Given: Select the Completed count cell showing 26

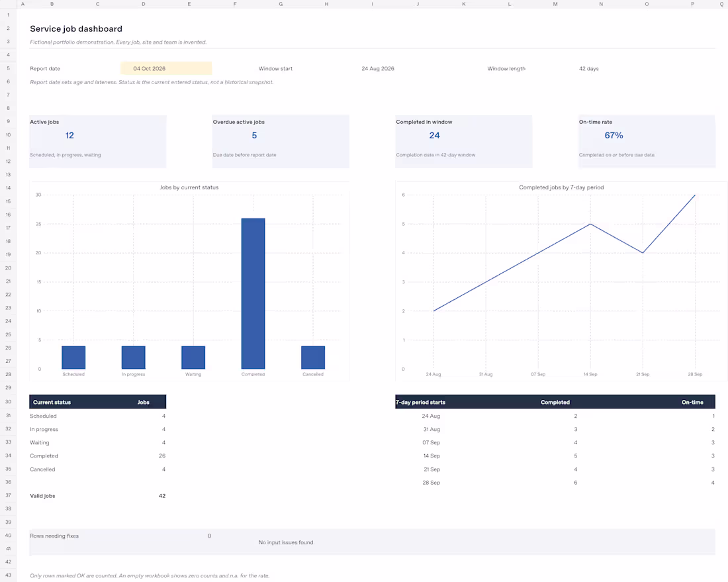Looking at the screenshot, I should point(162,456).
